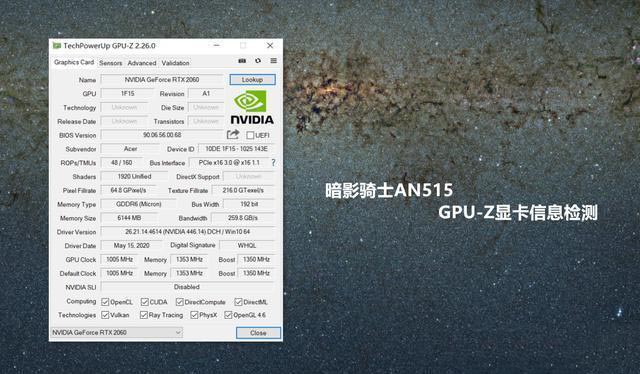The height and width of the screenshot is (374, 640).
Task: Click the Default Clock row Memory 1353 MHz
Action: [x=189, y=273]
